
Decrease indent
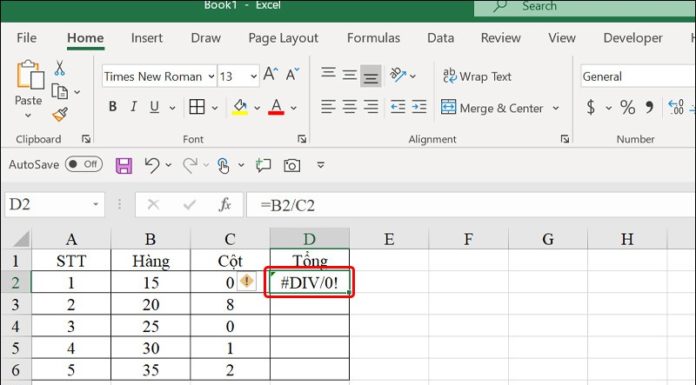pyautogui.click(x=397, y=107)
